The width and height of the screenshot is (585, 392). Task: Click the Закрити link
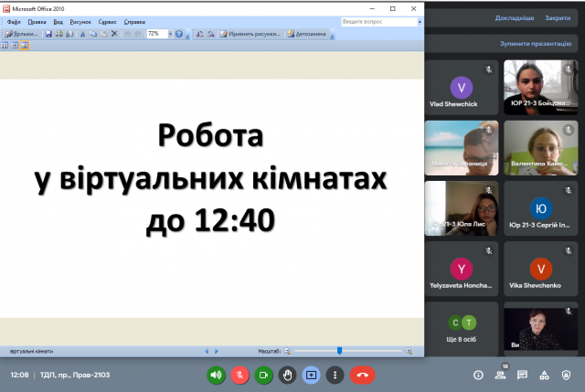pos(558,18)
